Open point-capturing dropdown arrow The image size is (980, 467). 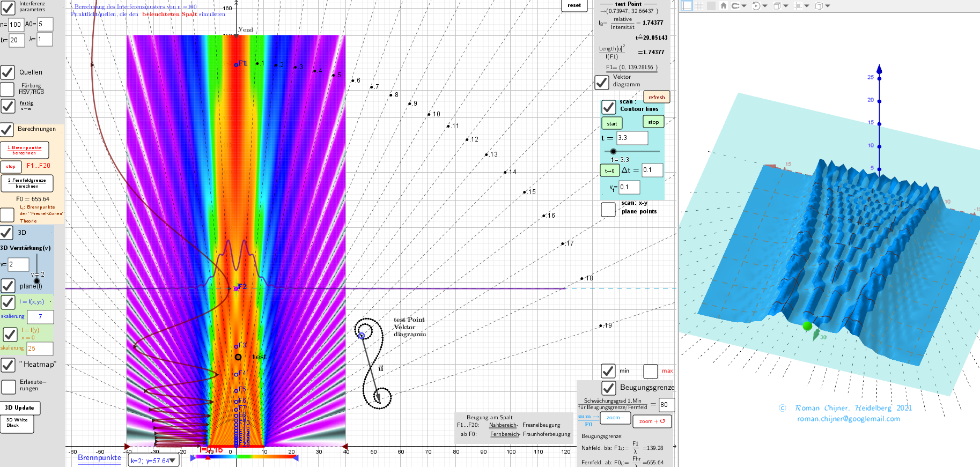743,6
